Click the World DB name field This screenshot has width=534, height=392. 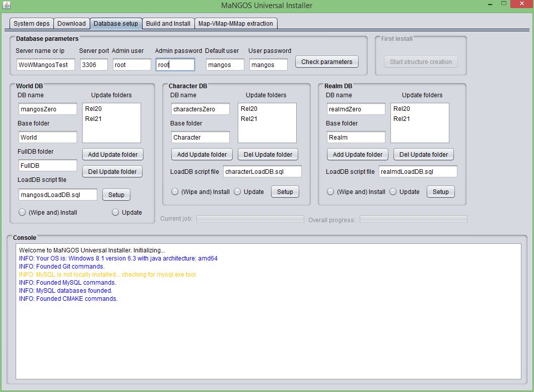pos(48,109)
